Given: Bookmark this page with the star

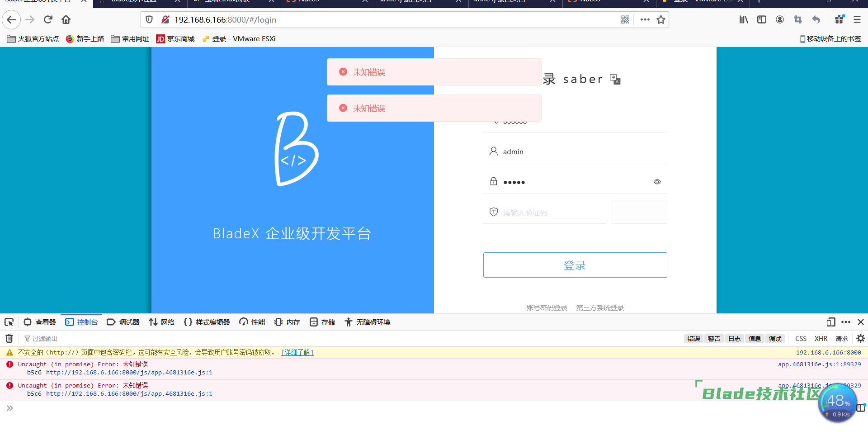Looking at the screenshot, I should pyautogui.click(x=661, y=19).
